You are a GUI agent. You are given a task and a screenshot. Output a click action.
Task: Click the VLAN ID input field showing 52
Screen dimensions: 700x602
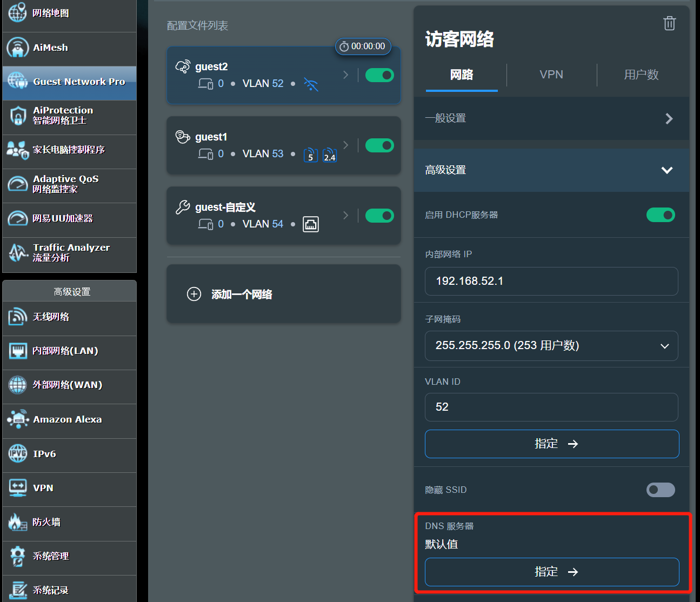[551, 407]
